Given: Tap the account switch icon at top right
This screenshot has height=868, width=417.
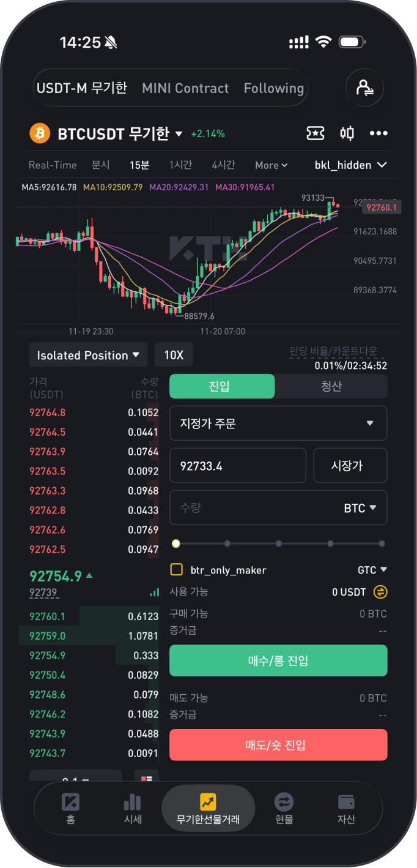Looking at the screenshot, I should pos(364,88).
